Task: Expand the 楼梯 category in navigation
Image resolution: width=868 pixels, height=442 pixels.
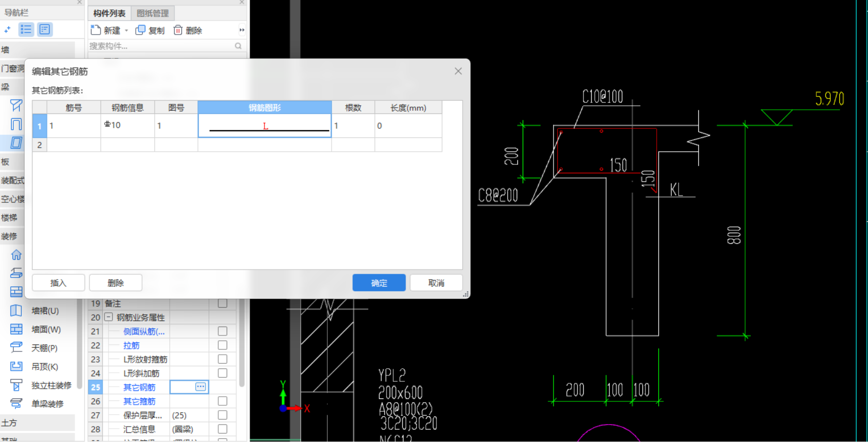Action: click(12, 217)
